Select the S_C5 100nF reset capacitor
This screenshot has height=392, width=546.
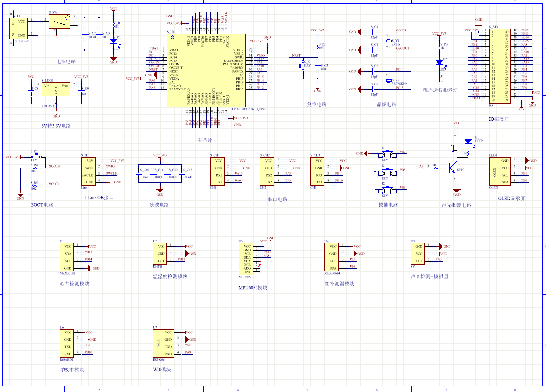[x=317, y=66]
